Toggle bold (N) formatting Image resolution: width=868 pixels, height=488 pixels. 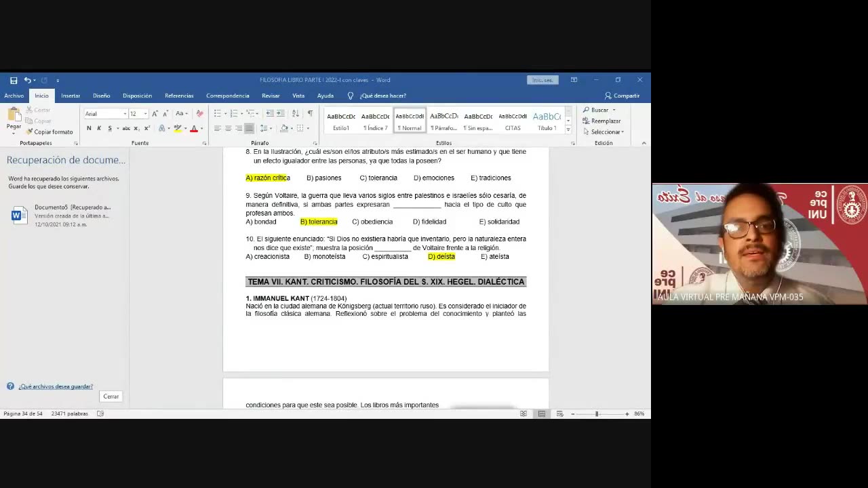point(89,128)
